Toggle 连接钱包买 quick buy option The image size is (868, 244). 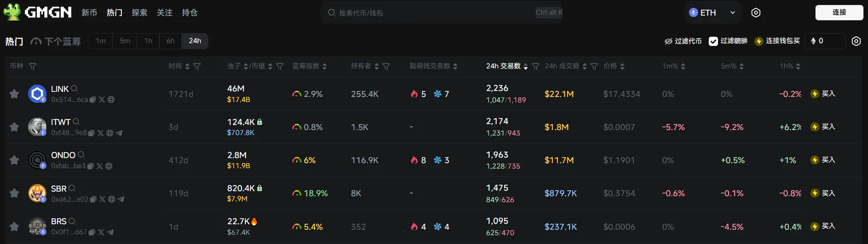(x=777, y=41)
